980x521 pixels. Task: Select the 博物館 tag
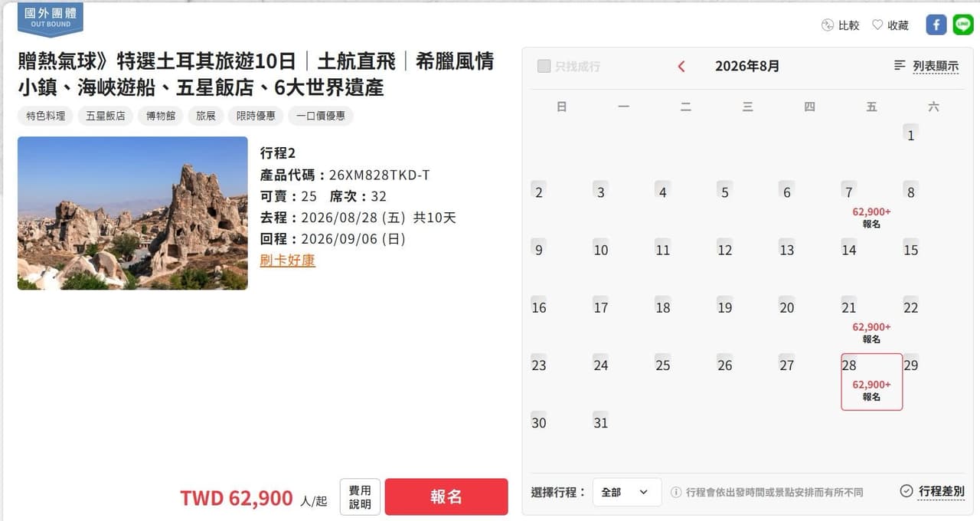pyautogui.click(x=161, y=116)
